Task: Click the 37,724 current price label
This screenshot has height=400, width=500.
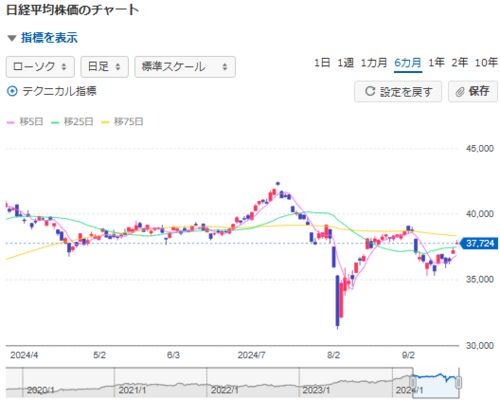Action: pyautogui.click(x=479, y=243)
